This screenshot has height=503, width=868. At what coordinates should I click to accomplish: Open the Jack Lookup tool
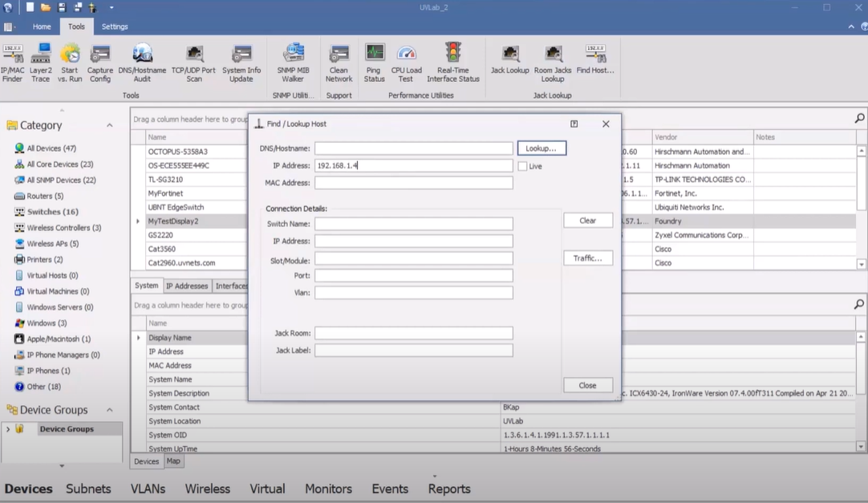pos(510,59)
